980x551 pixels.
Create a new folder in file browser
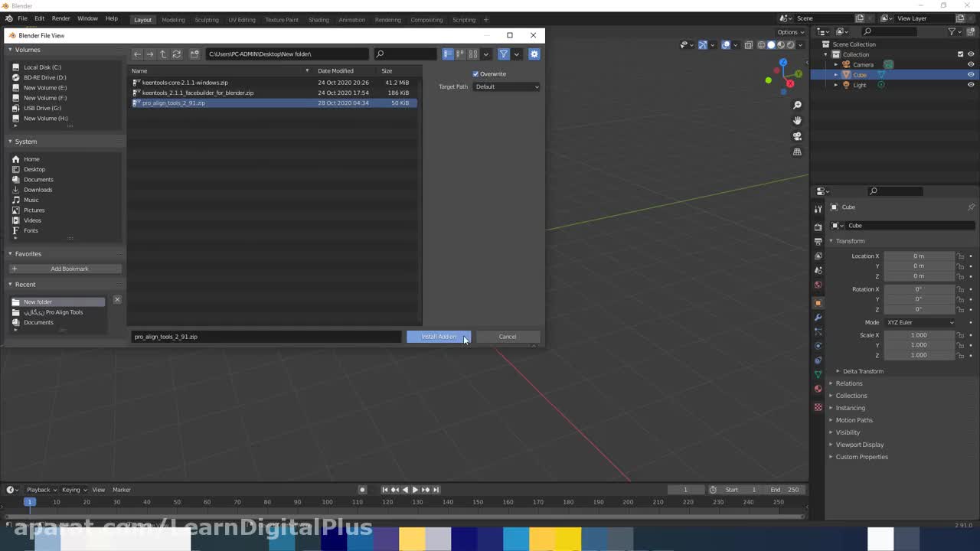pyautogui.click(x=194, y=54)
